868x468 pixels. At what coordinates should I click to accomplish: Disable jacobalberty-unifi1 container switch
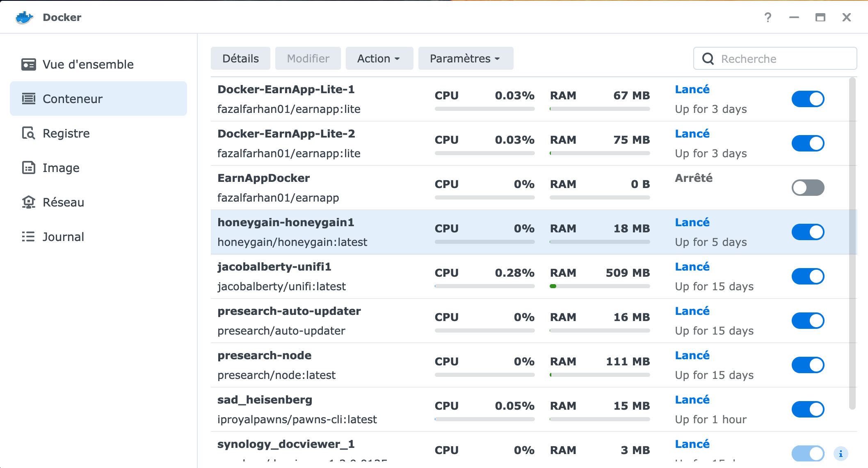point(808,276)
